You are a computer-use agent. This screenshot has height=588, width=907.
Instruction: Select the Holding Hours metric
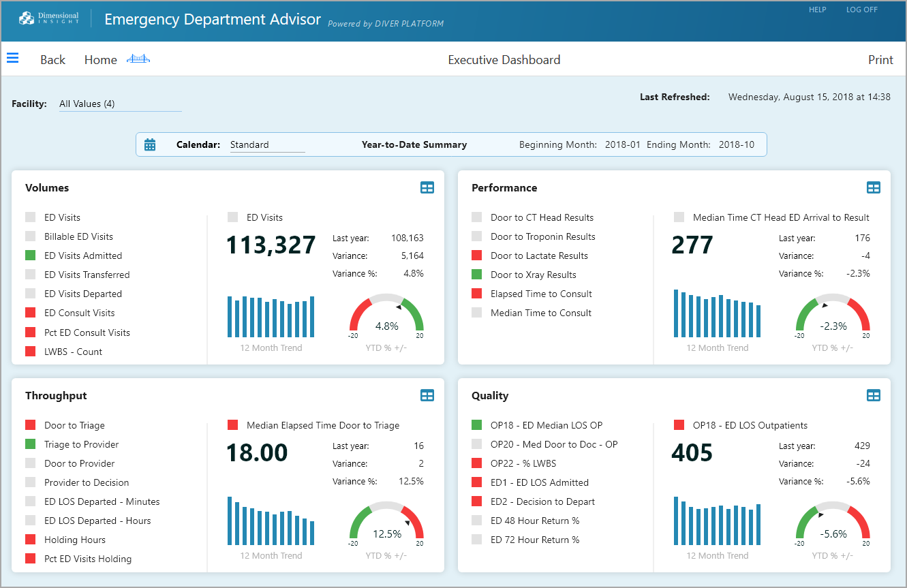75,540
